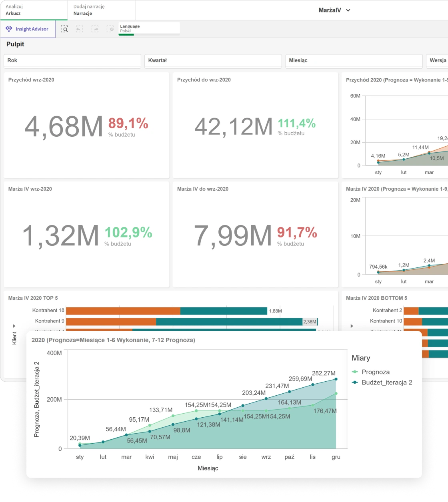Click the Kontrahent 18 bar label
Image resolution: width=448 pixels, height=502 pixels.
point(48,311)
